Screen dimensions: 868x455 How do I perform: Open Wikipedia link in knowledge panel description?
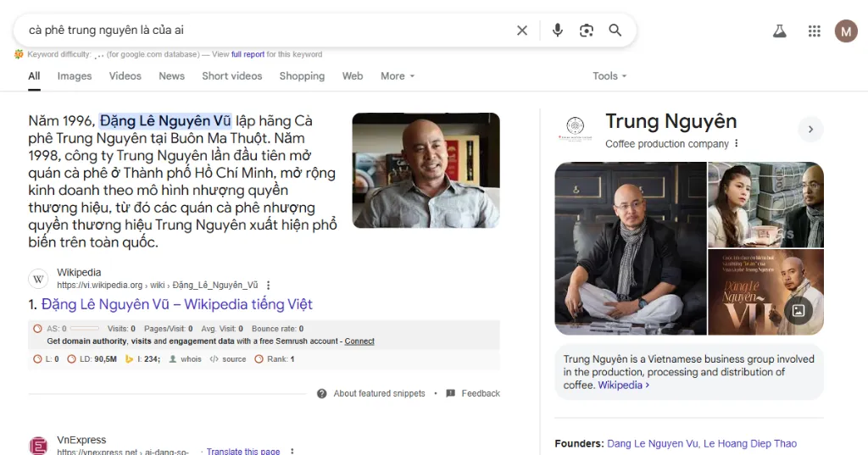[x=623, y=386]
